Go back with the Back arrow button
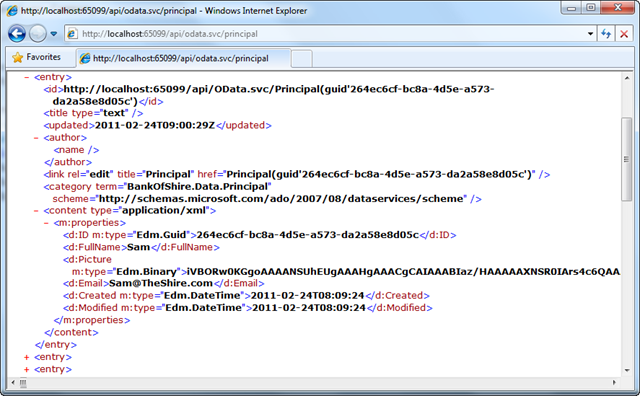Image resolution: width=640 pixels, height=396 pixels. [17, 33]
